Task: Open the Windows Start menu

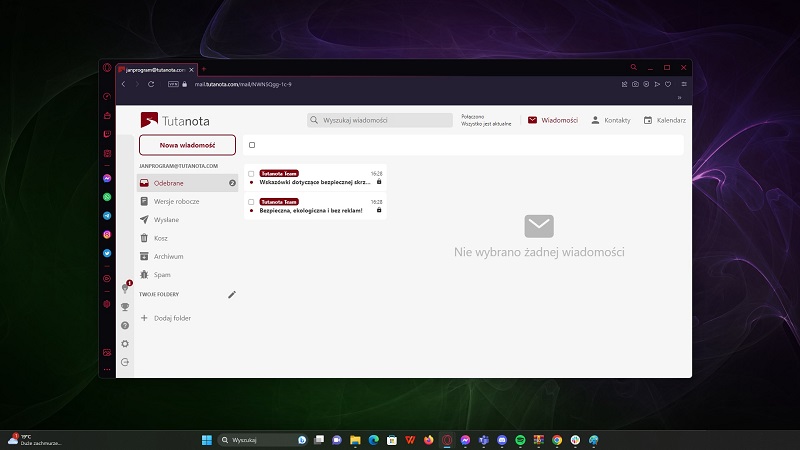Action: (x=207, y=440)
